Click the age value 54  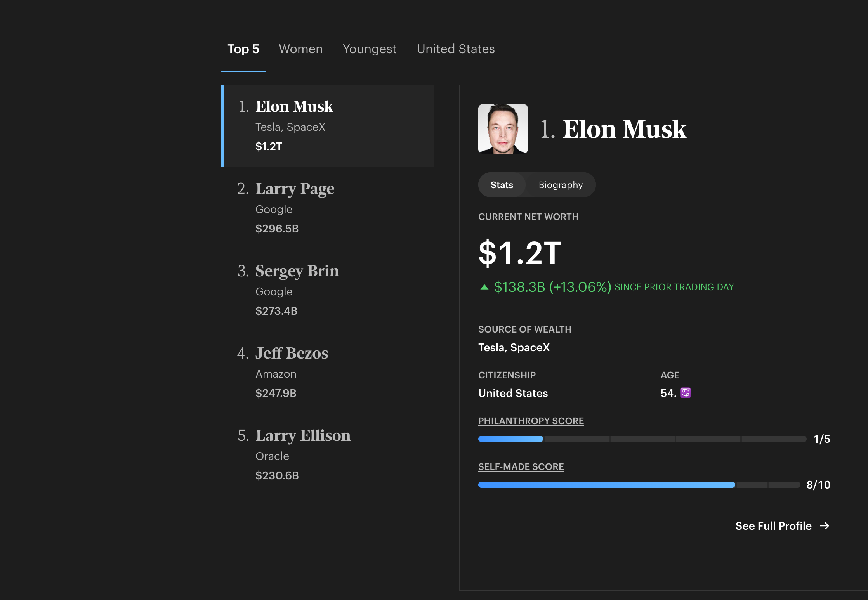click(x=668, y=393)
